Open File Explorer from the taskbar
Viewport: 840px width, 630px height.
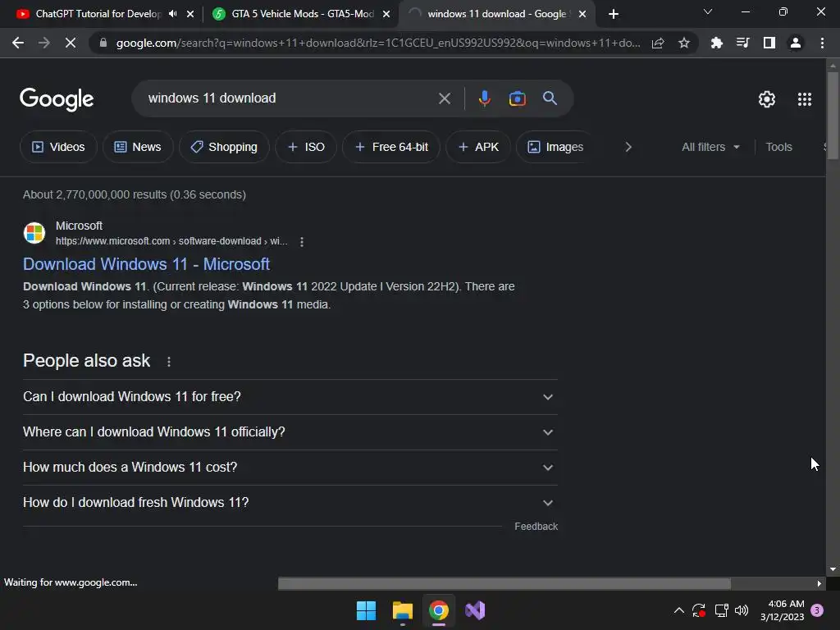click(x=402, y=610)
